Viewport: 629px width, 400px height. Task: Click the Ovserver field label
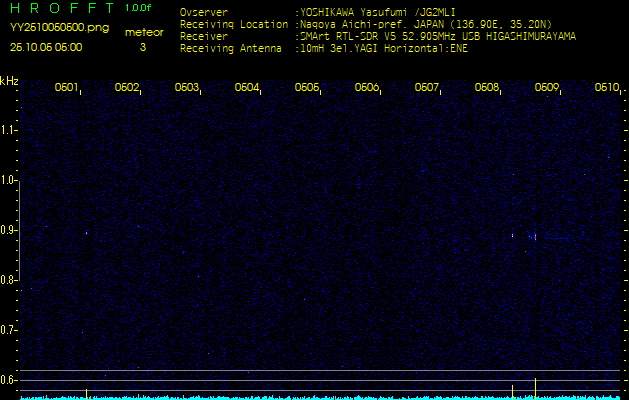click(204, 12)
